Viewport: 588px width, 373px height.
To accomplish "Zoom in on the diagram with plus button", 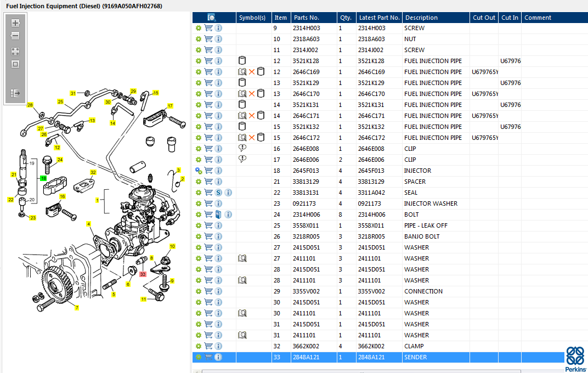I will tap(15, 23).
